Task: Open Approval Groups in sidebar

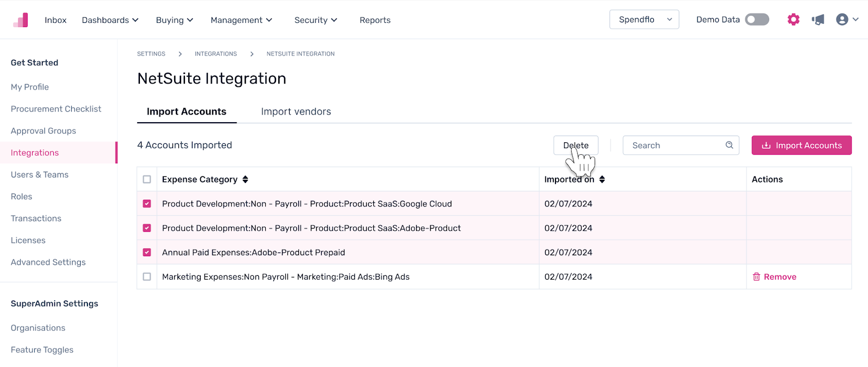Action: pyautogui.click(x=43, y=131)
